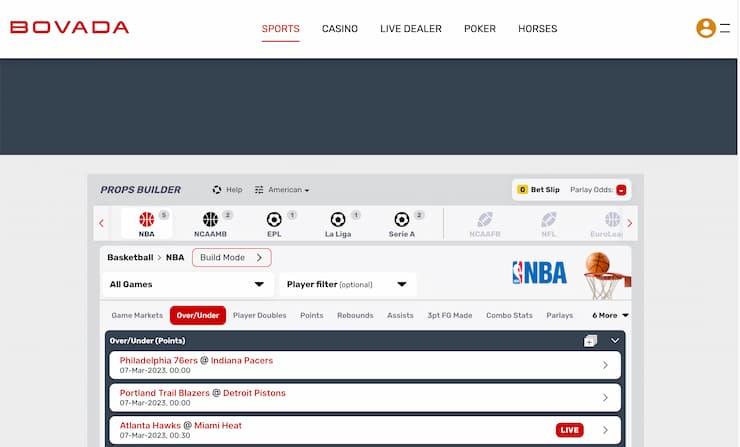Click the Help lifebuoy icon
Screen dimensions: 740x447
[x=217, y=190]
